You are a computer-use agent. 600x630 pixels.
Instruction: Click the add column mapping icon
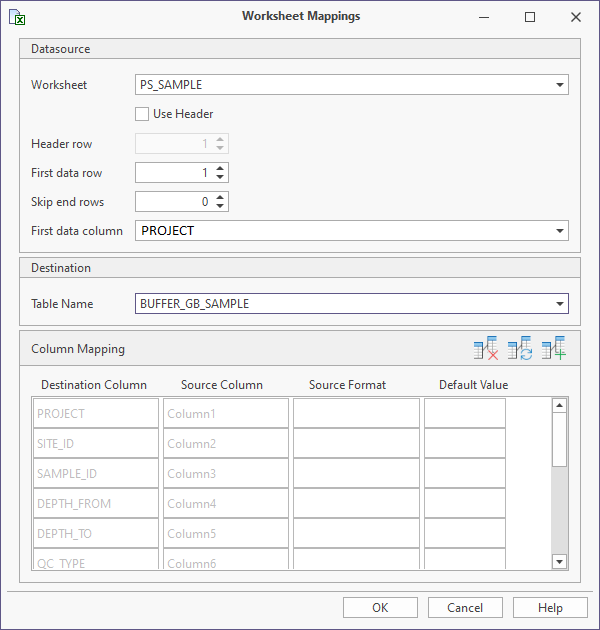(553, 349)
